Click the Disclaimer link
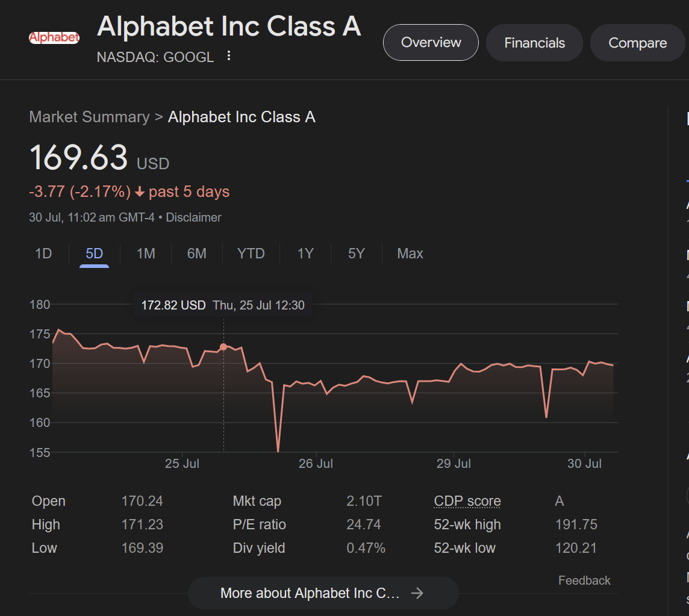Screen dimensions: 689x616 point(193,217)
